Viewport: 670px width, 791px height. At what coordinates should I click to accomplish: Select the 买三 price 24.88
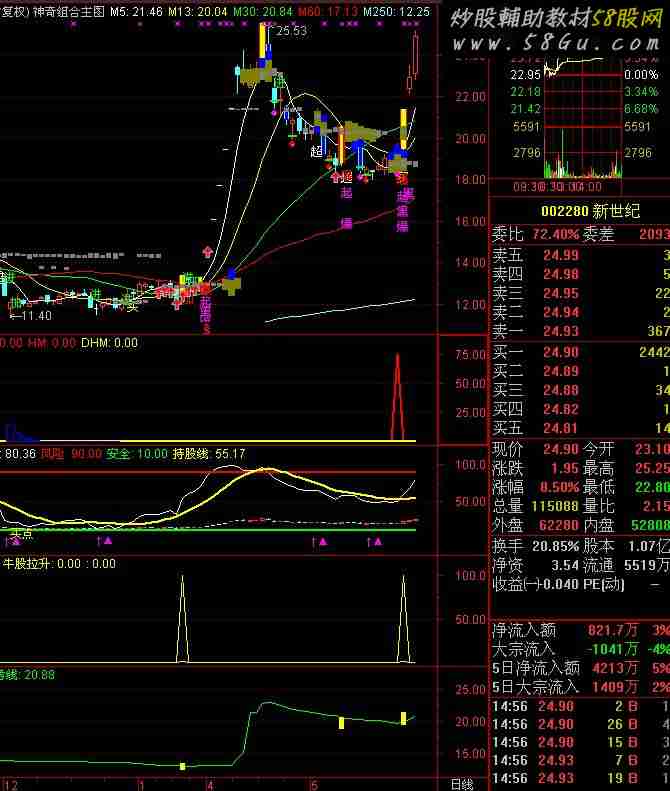click(x=561, y=390)
